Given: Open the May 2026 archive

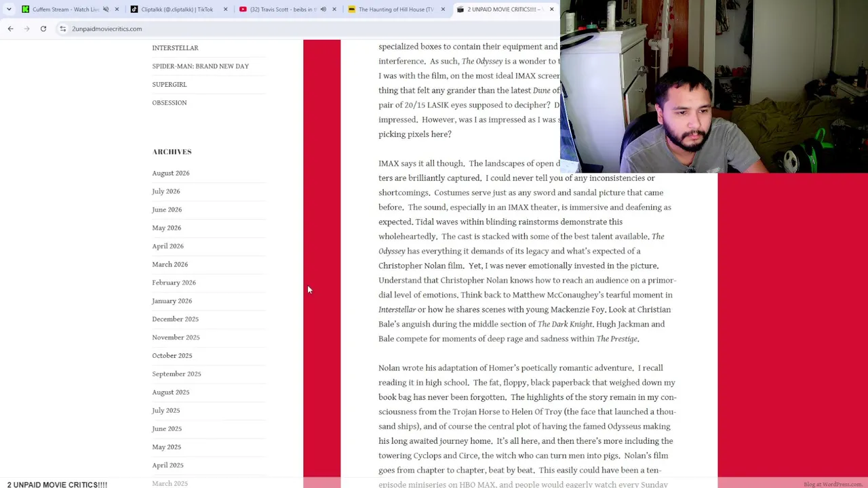Looking at the screenshot, I should pyautogui.click(x=166, y=228).
